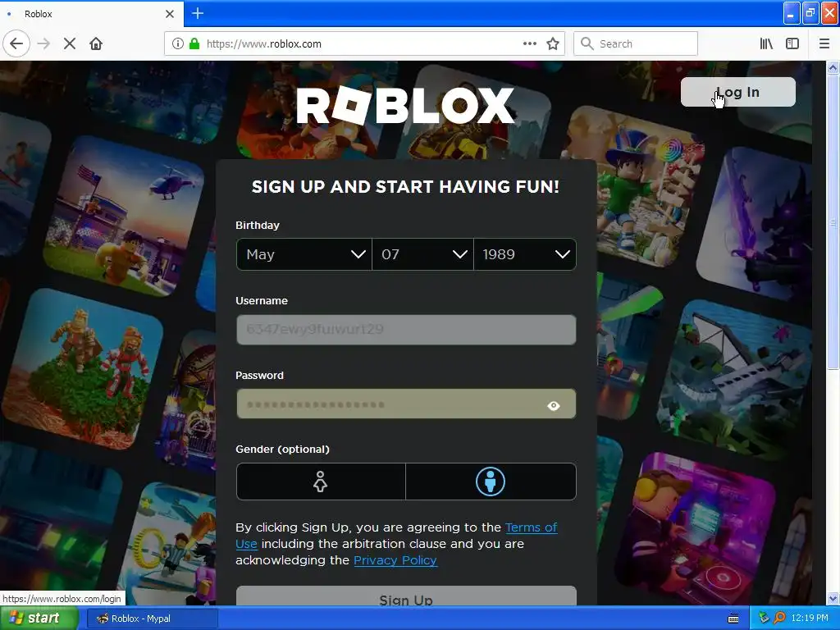This screenshot has height=630, width=840.
Task: Click the magnifier icon in system tray
Action: [x=779, y=619]
